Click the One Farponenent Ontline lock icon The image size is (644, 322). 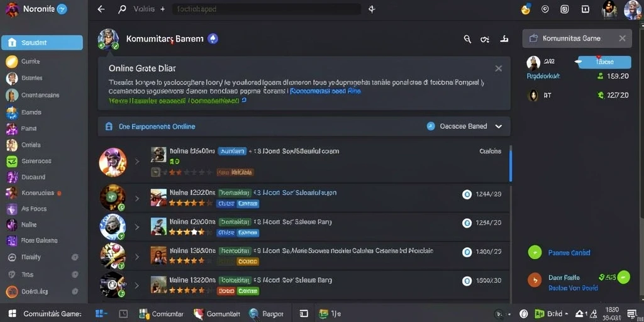pyautogui.click(x=109, y=126)
